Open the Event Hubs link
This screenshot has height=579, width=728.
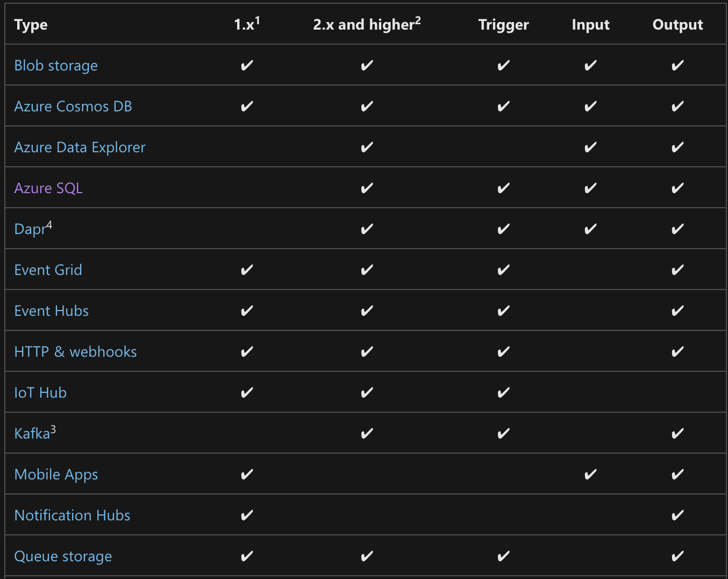(x=52, y=311)
